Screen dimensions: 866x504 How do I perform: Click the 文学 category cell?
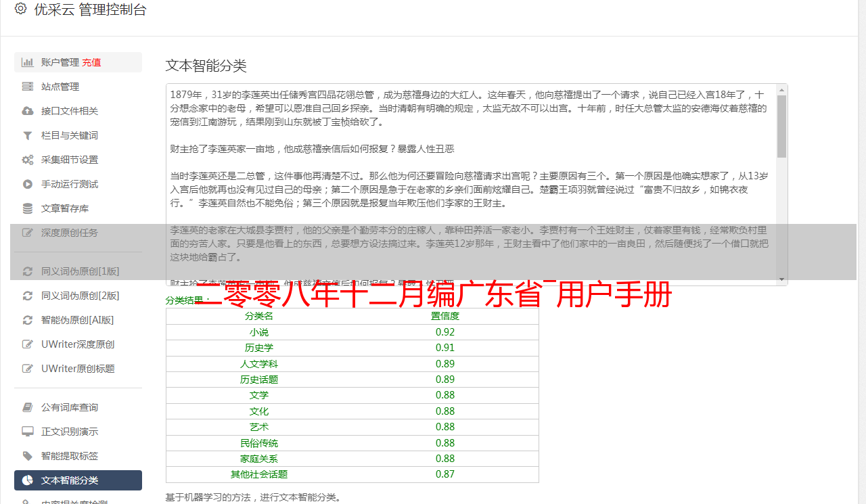tap(259, 395)
